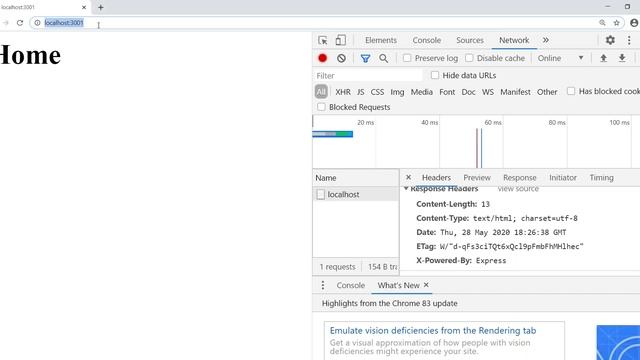640x360 pixels.
Task: Open DevTools settings gear
Action: (610, 40)
